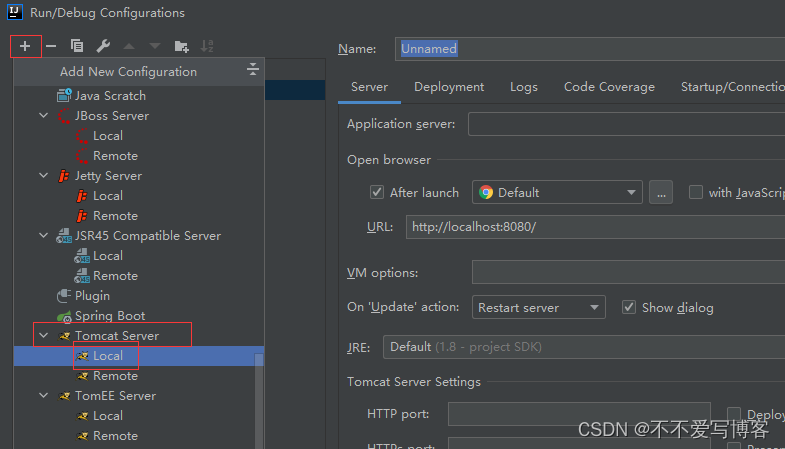Switch to the Deployment tab
The height and width of the screenshot is (449, 785).
pos(449,87)
